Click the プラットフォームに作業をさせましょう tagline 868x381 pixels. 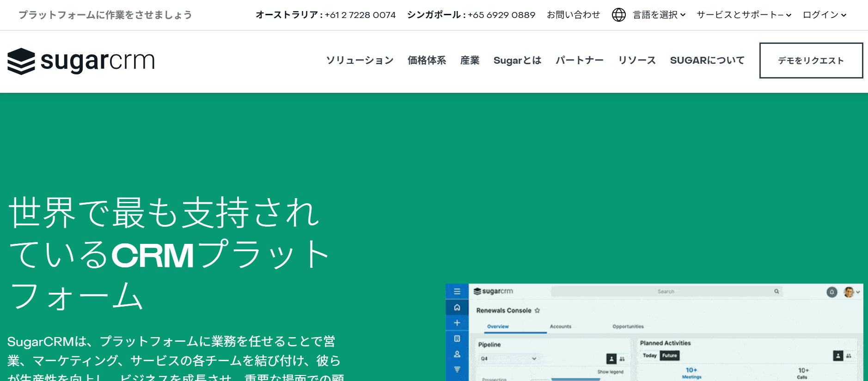tap(105, 15)
